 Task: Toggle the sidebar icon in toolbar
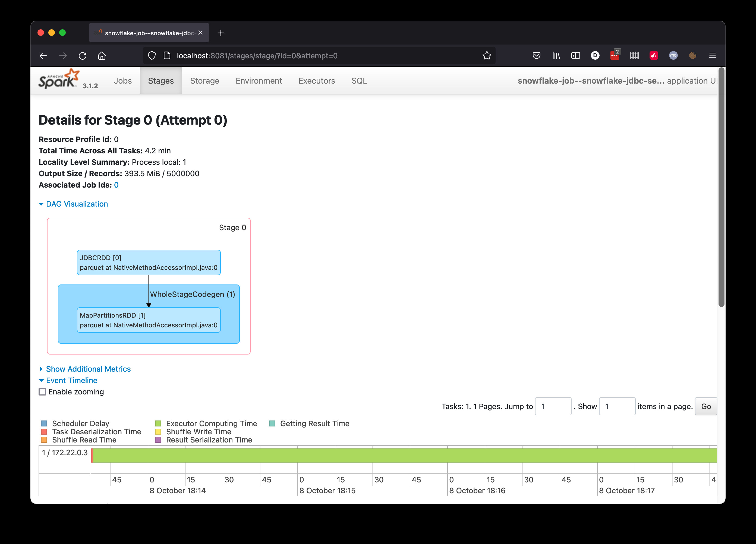click(576, 56)
